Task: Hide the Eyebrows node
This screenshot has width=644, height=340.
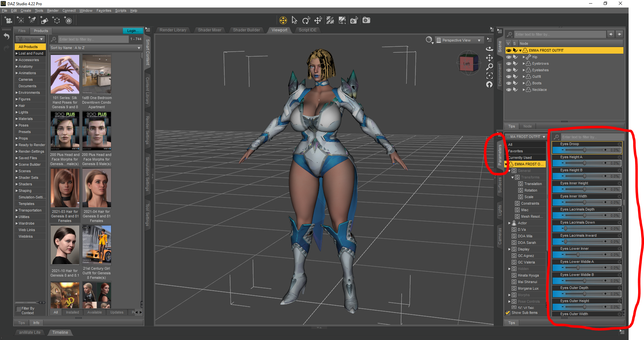Action: pos(509,63)
